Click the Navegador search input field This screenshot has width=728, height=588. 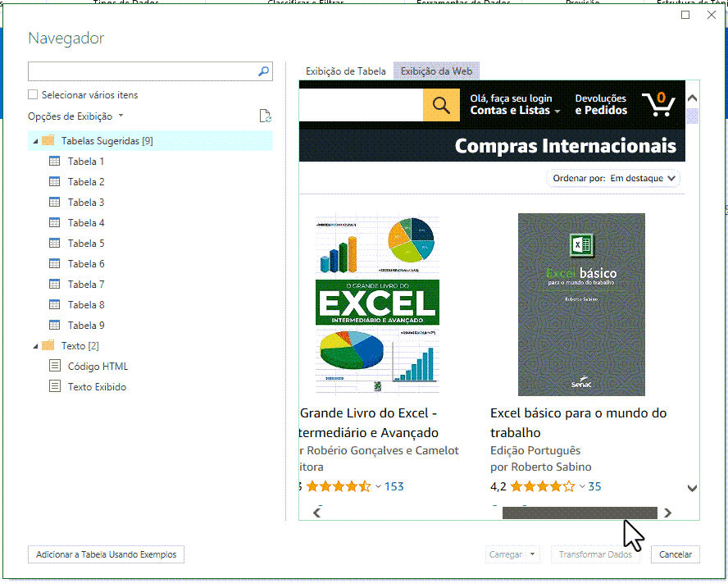[143, 71]
